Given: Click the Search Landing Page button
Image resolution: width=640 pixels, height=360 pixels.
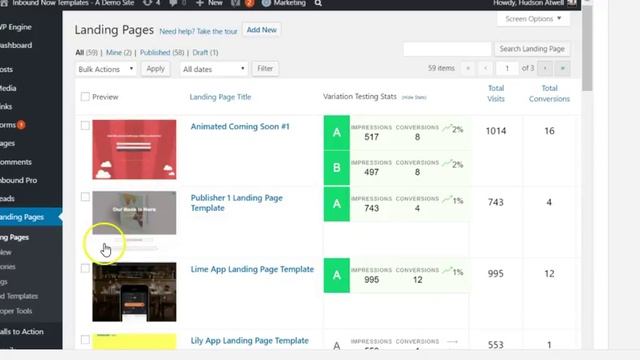Looking at the screenshot, I should point(532,49).
